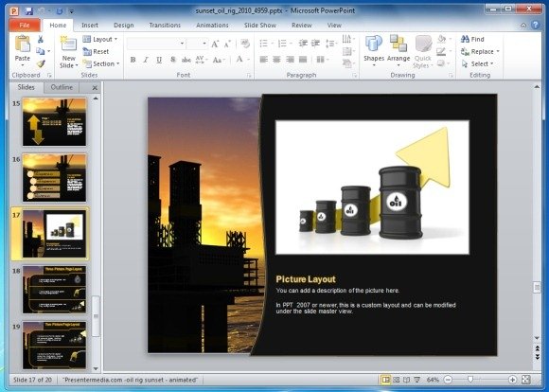Click the Reset slide button
This screenshot has height=392, width=549.
96,51
